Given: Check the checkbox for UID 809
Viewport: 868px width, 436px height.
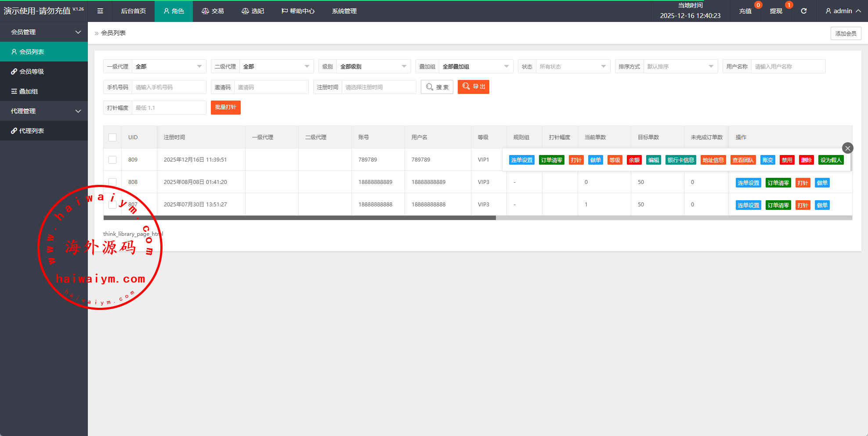Looking at the screenshot, I should click(x=112, y=160).
